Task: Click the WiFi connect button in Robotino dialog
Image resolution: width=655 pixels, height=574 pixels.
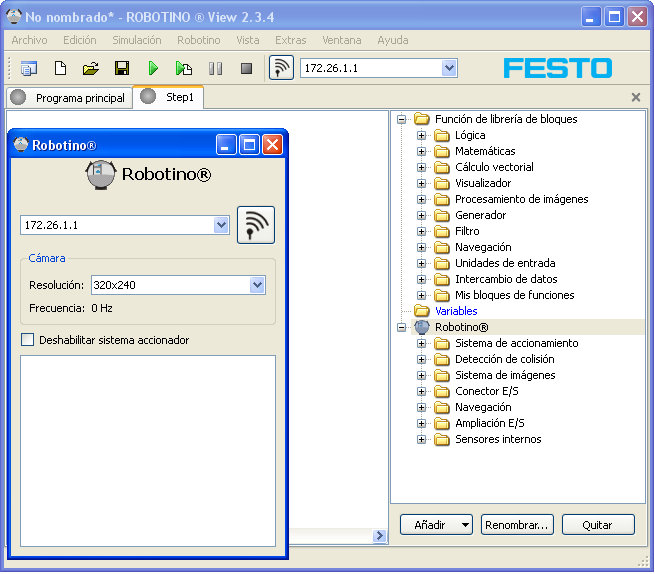Action: (x=256, y=225)
